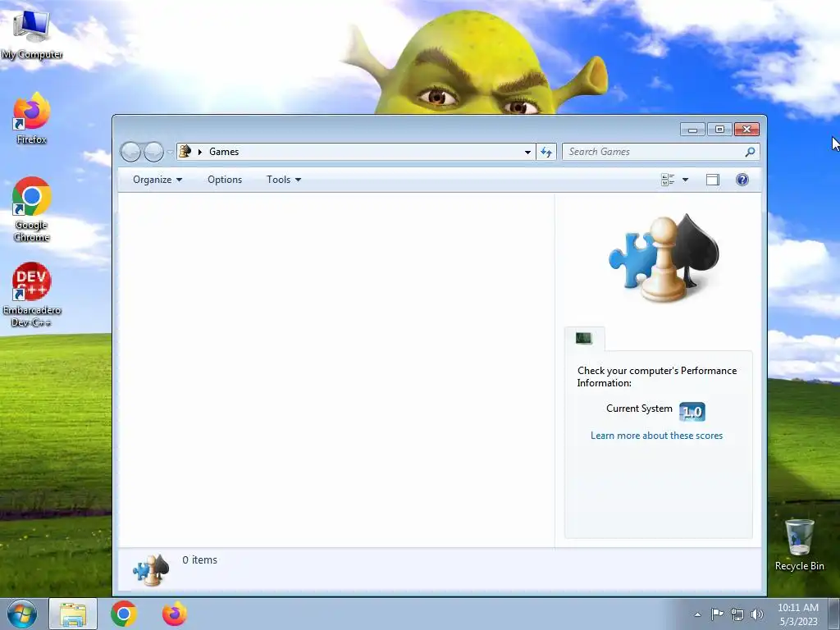This screenshot has width=840, height=630.
Task: Select Games in the address path
Action: point(224,152)
